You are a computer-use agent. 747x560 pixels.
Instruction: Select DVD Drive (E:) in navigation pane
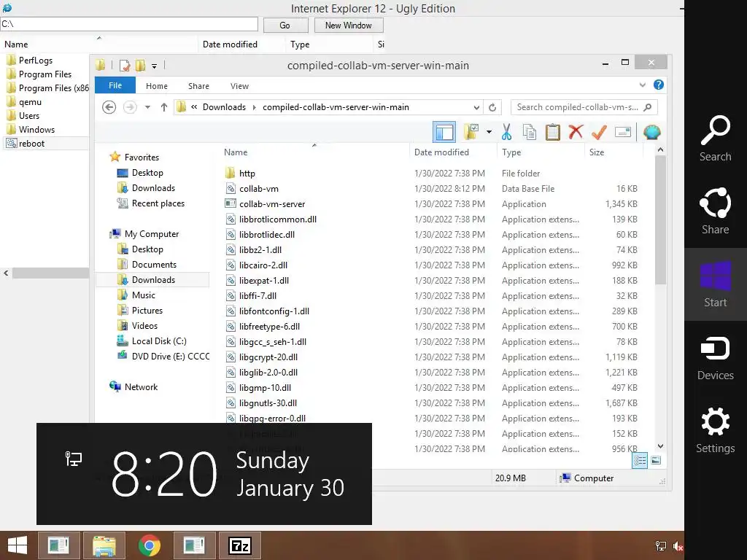coord(163,356)
